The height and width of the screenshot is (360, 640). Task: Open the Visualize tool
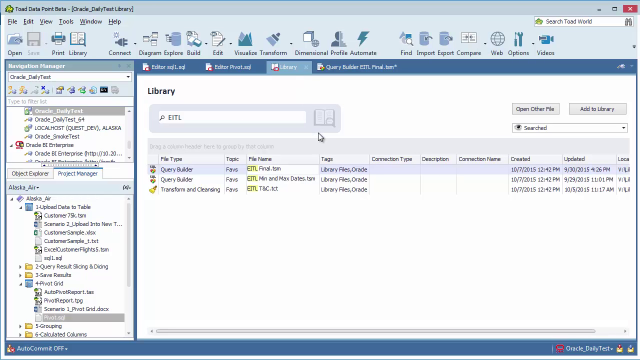[x=245, y=44]
